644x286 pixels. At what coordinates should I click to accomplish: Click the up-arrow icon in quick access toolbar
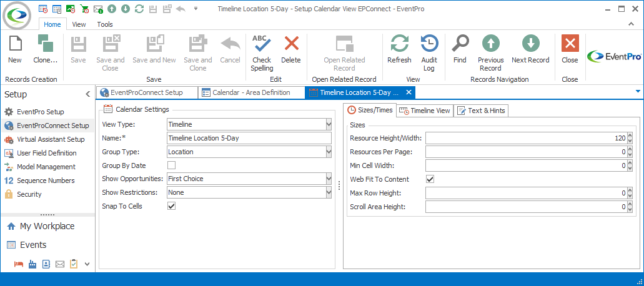pos(112,9)
